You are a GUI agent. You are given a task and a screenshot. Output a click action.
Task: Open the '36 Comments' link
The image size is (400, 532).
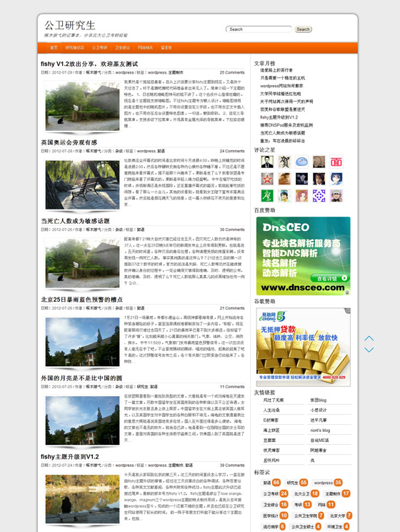click(232, 230)
